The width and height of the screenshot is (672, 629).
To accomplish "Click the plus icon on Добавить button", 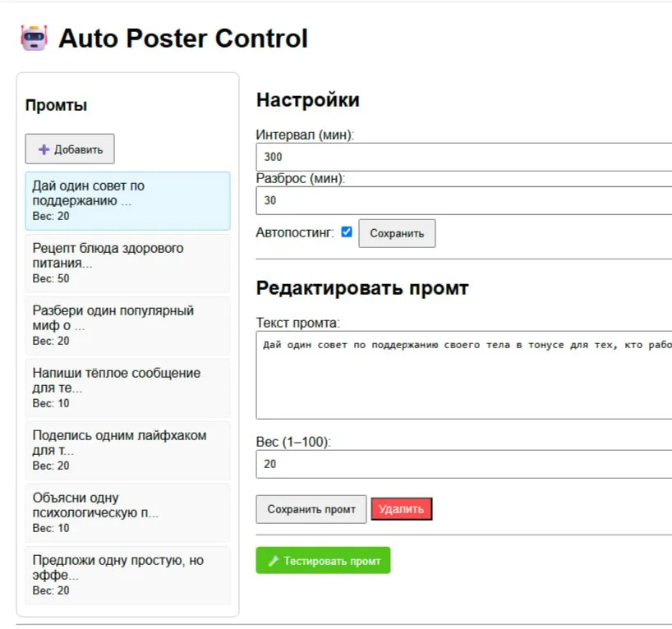I will [x=44, y=149].
